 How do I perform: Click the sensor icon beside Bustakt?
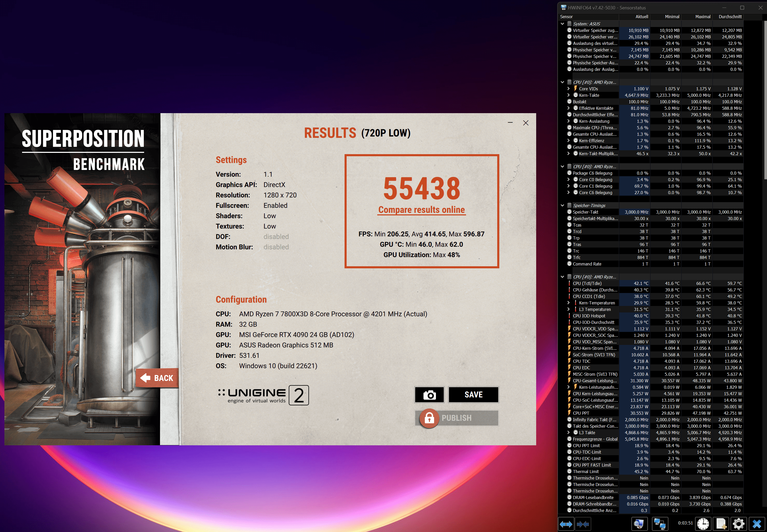[570, 102]
